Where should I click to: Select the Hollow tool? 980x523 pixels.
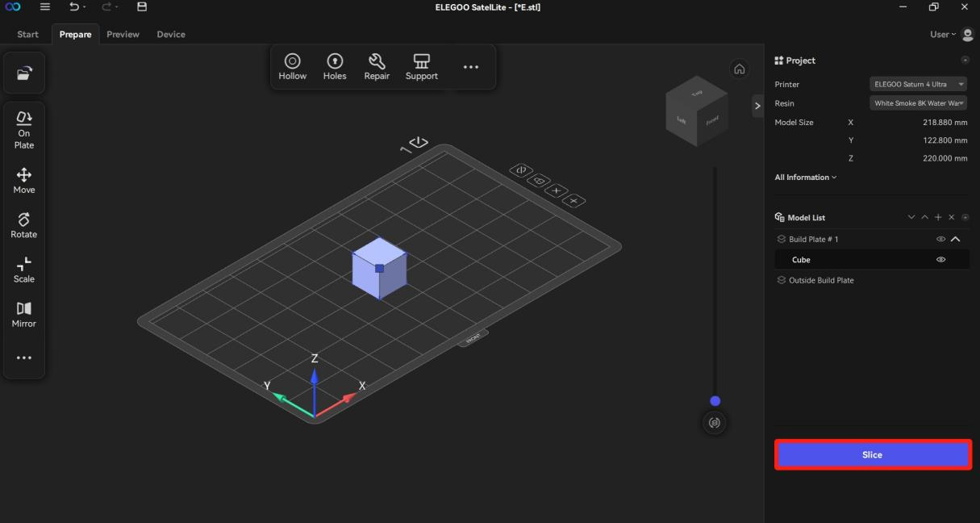point(292,67)
